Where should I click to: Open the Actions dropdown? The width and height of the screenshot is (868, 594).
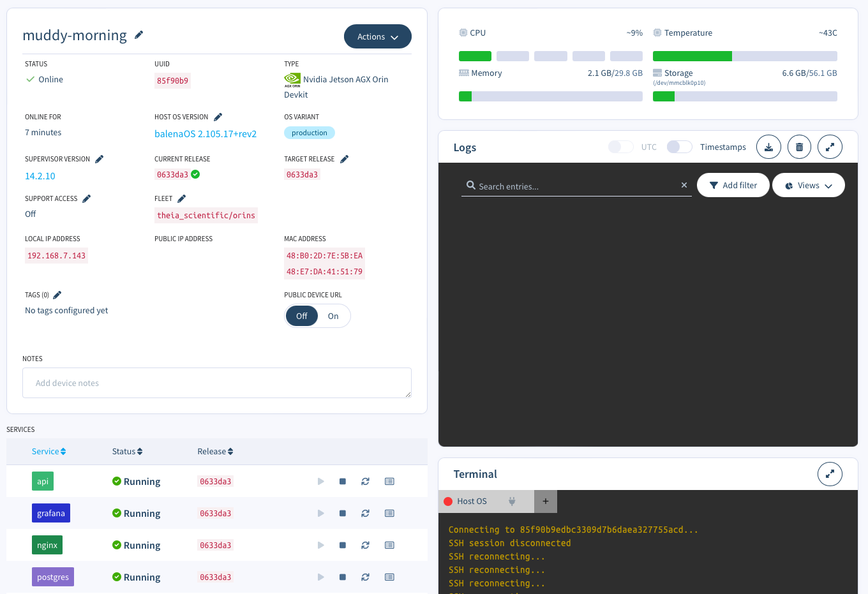378,36
